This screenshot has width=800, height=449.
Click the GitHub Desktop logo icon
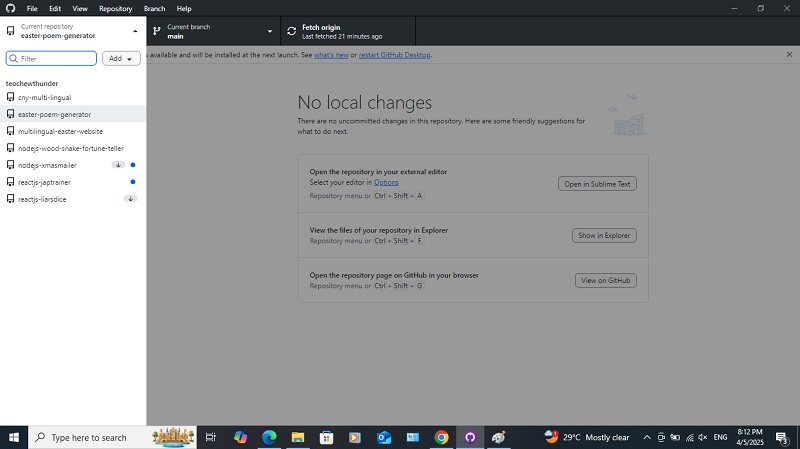(x=10, y=8)
